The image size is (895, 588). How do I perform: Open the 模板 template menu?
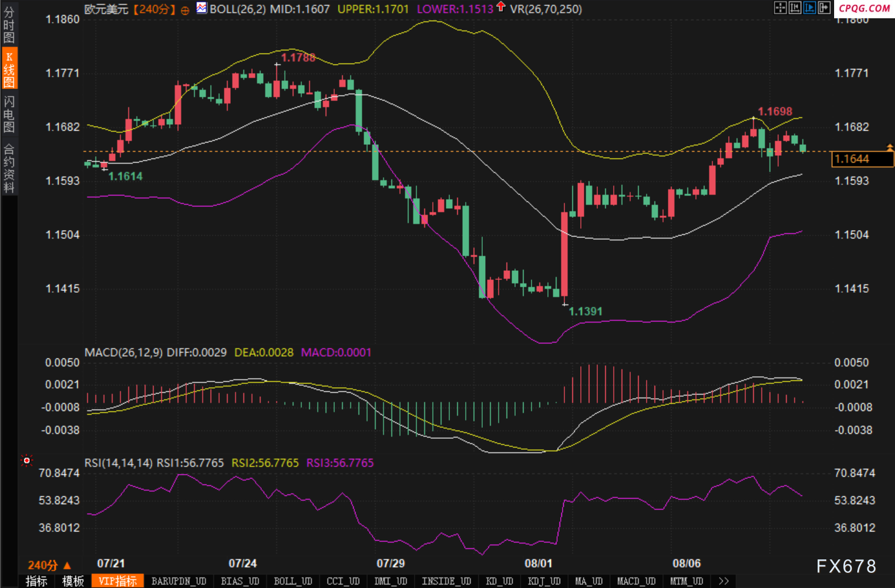[73, 581]
